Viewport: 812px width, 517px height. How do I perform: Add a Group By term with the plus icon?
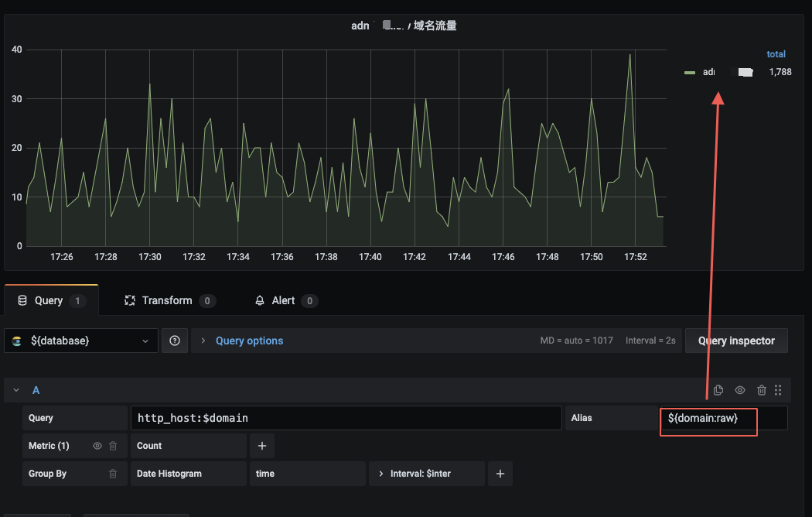[500, 473]
